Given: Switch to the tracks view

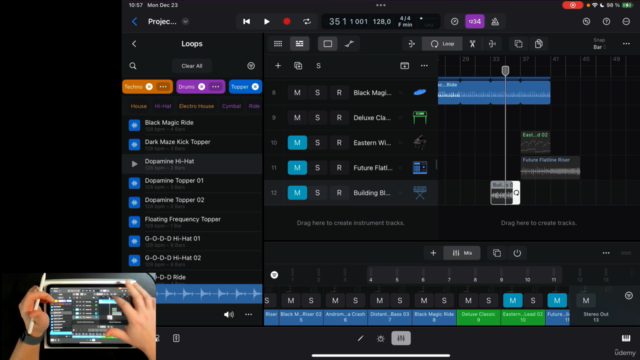Looking at the screenshot, I should click(300, 44).
